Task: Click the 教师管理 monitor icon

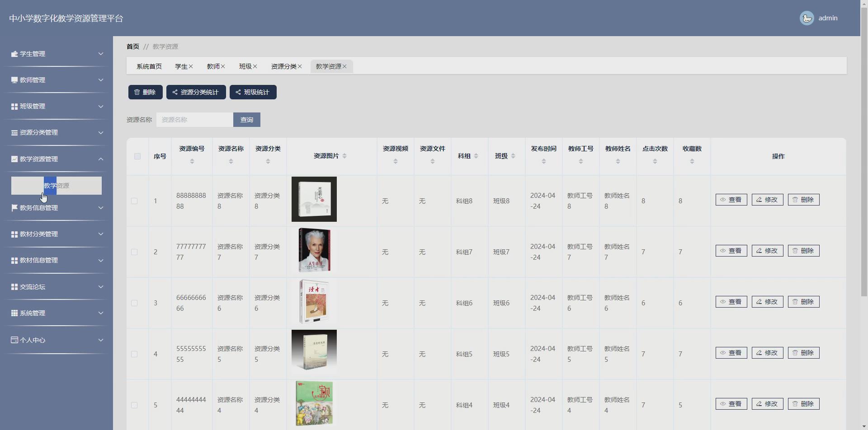Action: tap(14, 80)
